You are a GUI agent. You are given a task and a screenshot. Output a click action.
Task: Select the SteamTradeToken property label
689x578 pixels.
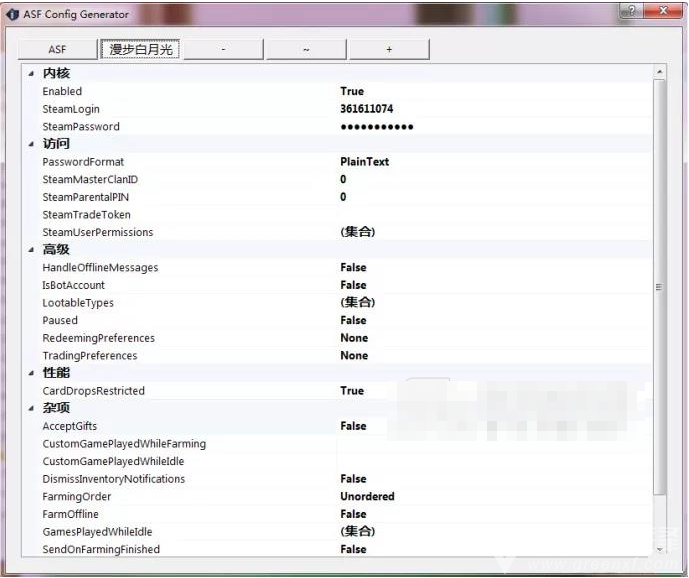click(x=87, y=214)
